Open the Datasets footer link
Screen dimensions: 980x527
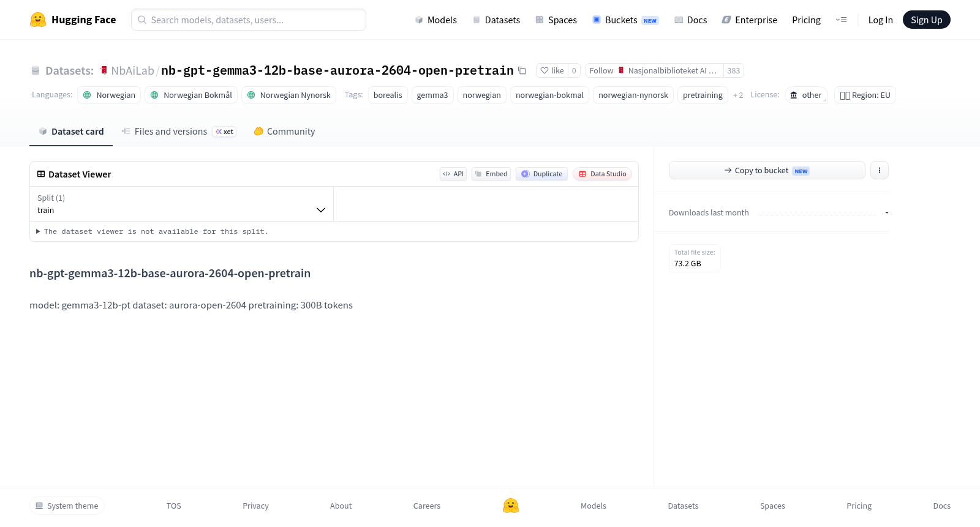click(x=683, y=506)
